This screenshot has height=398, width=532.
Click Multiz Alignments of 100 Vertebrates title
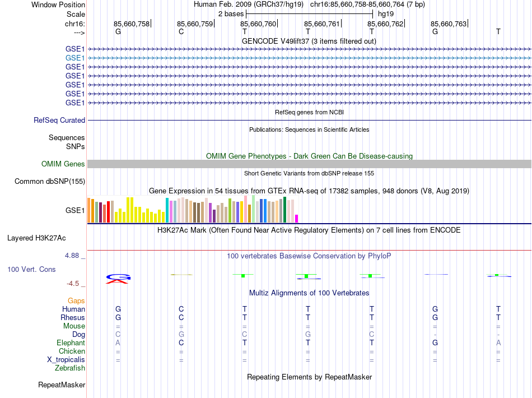pyautogui.click(x=309, y=293)
